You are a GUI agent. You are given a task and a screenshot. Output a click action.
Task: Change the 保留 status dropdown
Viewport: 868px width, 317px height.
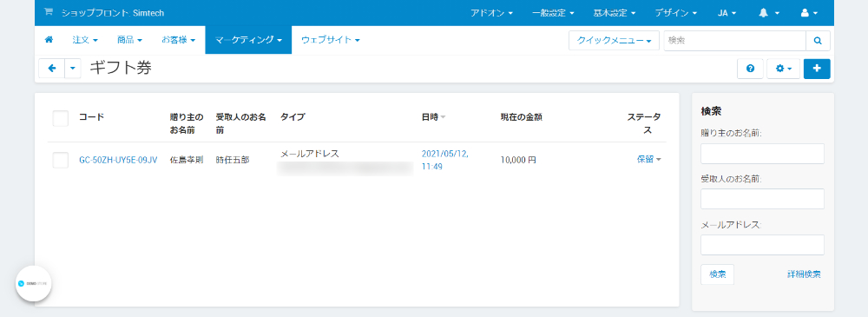tap(648, 160)
